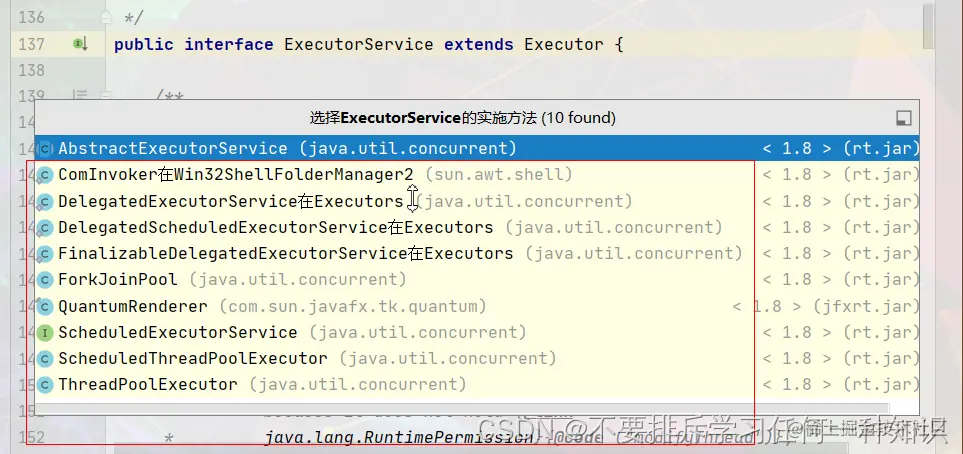The height and width of the screenshot is (454, 963).
Task: Select ScheduledExecutorService interface entry
Action: [477, 333]
